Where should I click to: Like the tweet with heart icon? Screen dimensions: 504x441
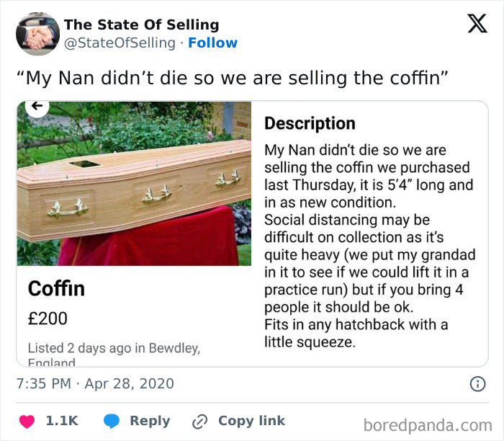tap(27, 421)
